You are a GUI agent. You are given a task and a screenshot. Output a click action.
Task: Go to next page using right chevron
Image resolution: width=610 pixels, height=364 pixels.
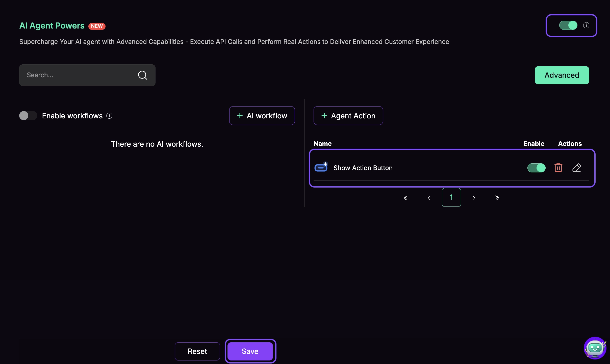[474, 198]
